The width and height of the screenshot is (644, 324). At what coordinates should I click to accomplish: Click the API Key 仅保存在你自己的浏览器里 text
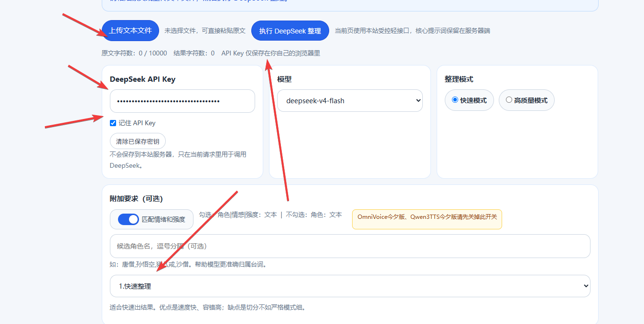pyautogui.click(x=271, y=53)
